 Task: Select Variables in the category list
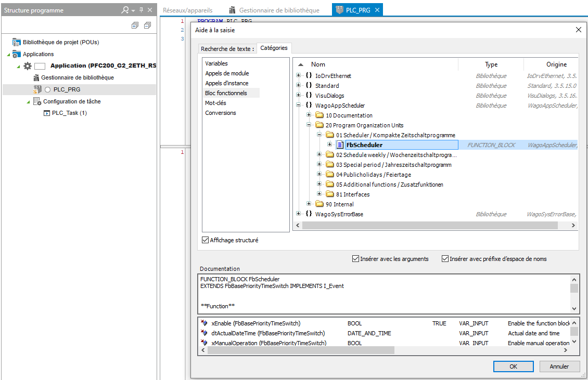216,63
